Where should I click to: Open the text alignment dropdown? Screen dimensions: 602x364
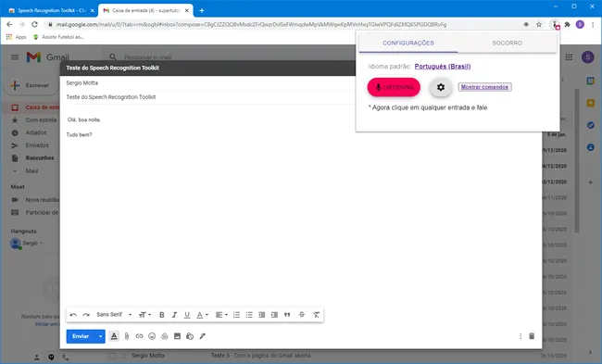click(x=221, y=315)
